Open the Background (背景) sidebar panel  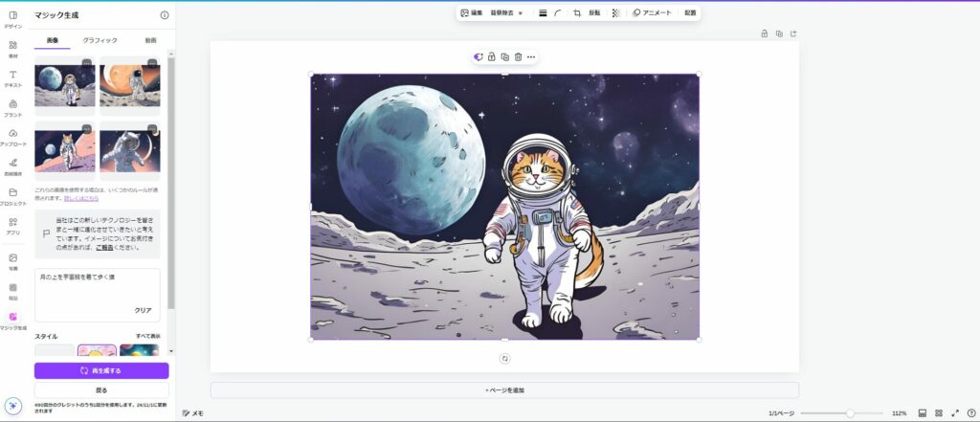[x=13, y=291]
